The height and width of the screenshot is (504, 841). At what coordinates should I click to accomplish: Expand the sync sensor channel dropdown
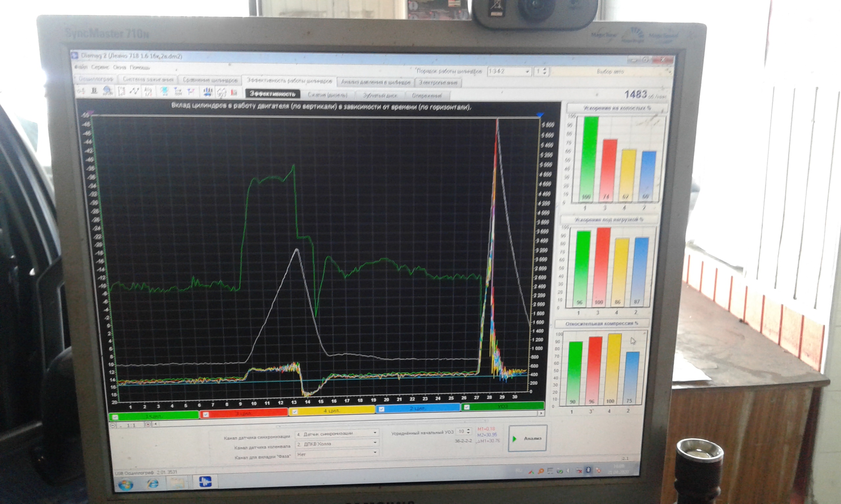375,433
